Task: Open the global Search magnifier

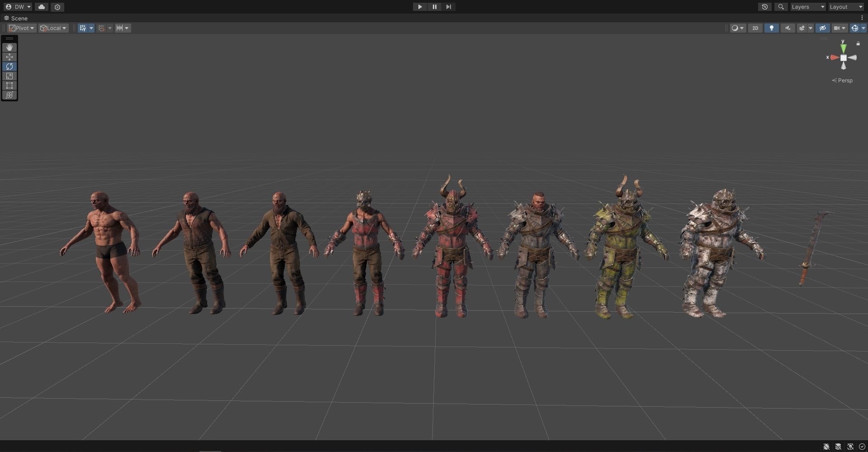Action: pos(781,7)
